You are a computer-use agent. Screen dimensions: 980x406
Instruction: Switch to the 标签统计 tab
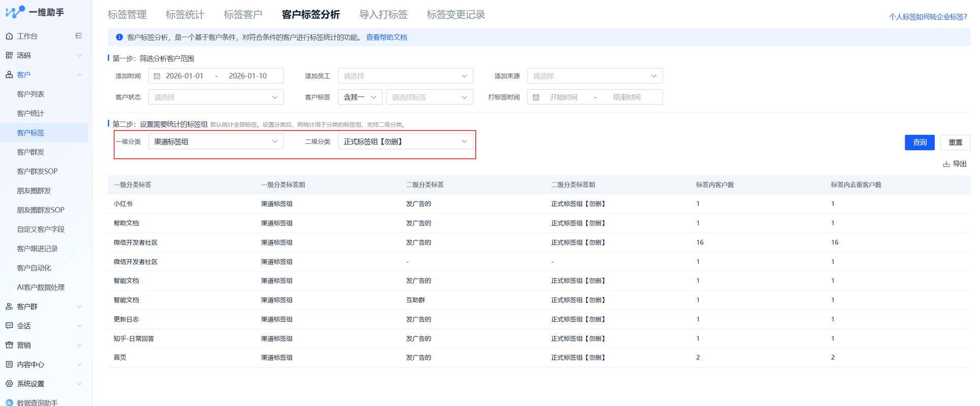(x=185, y=15)
